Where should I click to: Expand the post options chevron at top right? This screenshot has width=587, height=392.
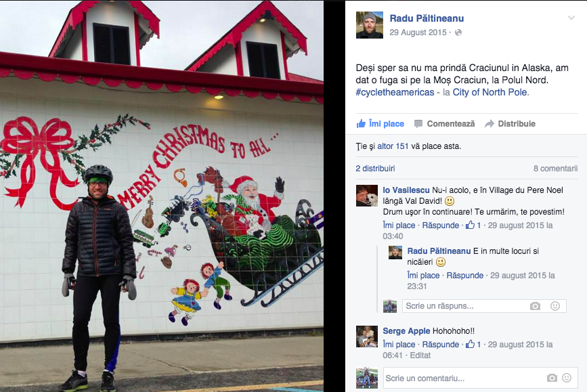click(x=571, y=18)
